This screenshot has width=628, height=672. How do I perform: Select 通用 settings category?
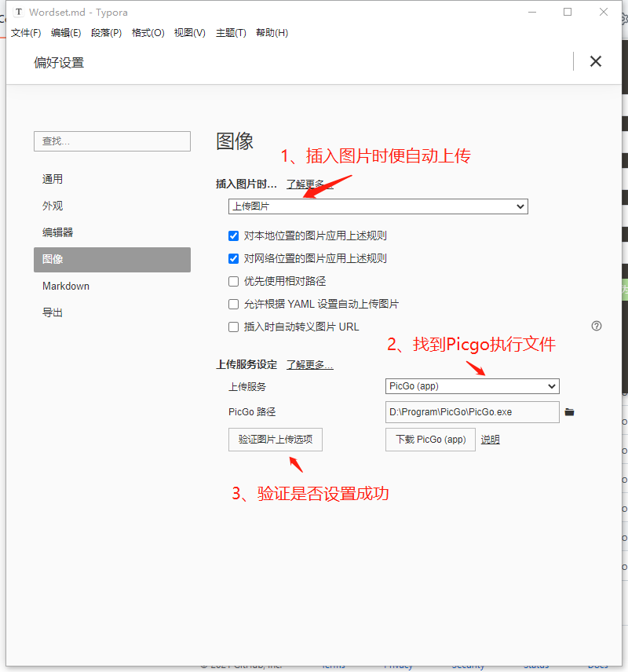[112, 179]
